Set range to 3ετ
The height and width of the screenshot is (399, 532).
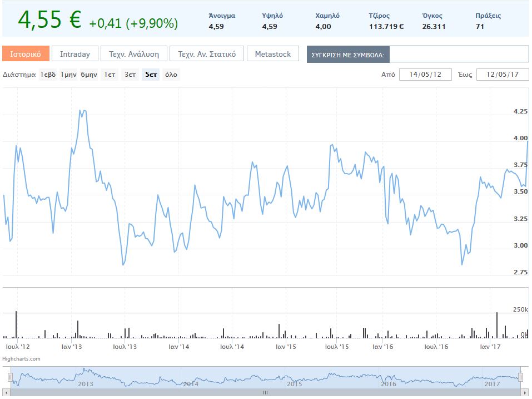(130, 75)
